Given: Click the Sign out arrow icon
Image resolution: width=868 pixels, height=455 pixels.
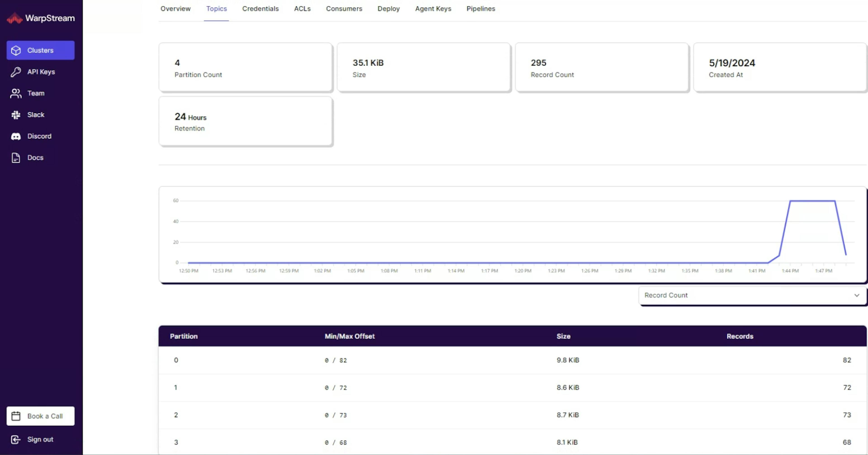Looking at the screenshot, I should pos(16,439).
